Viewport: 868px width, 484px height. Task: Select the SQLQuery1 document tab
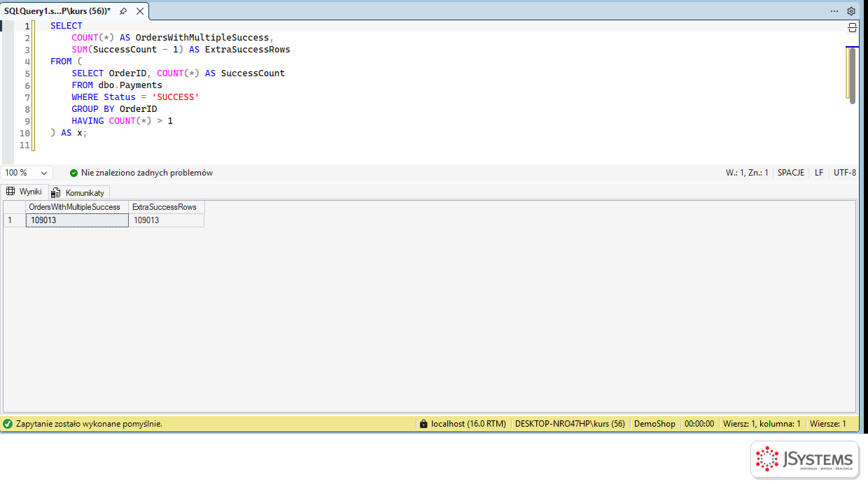click(x=57, y=11)
